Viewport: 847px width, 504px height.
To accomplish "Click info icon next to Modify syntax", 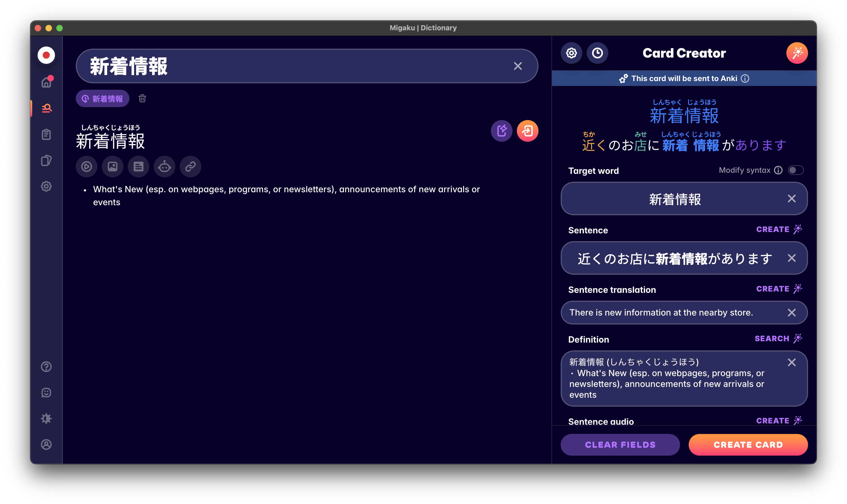I will (778, 170).
